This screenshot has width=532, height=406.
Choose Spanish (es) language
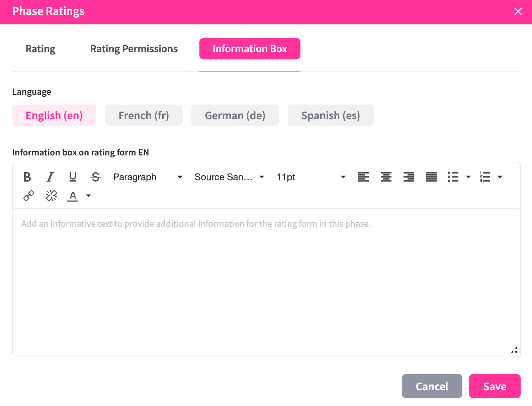click(x=330, y=116)
